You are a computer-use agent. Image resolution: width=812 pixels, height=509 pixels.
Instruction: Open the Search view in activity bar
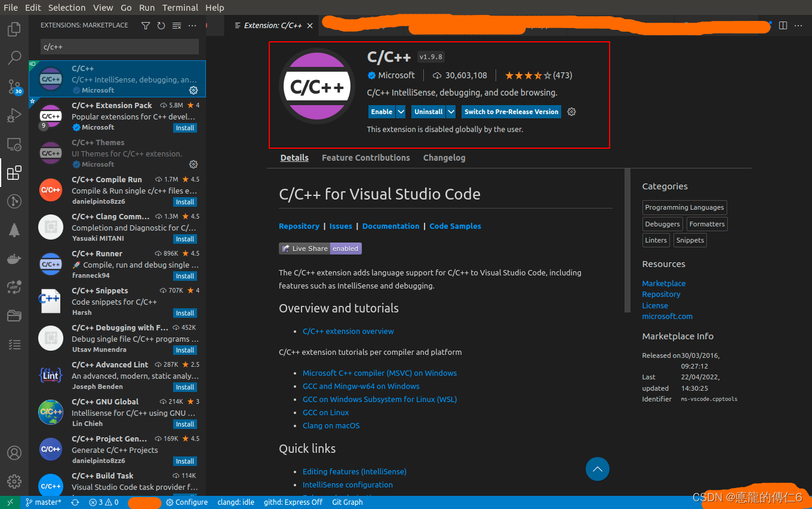pos(14,58)
